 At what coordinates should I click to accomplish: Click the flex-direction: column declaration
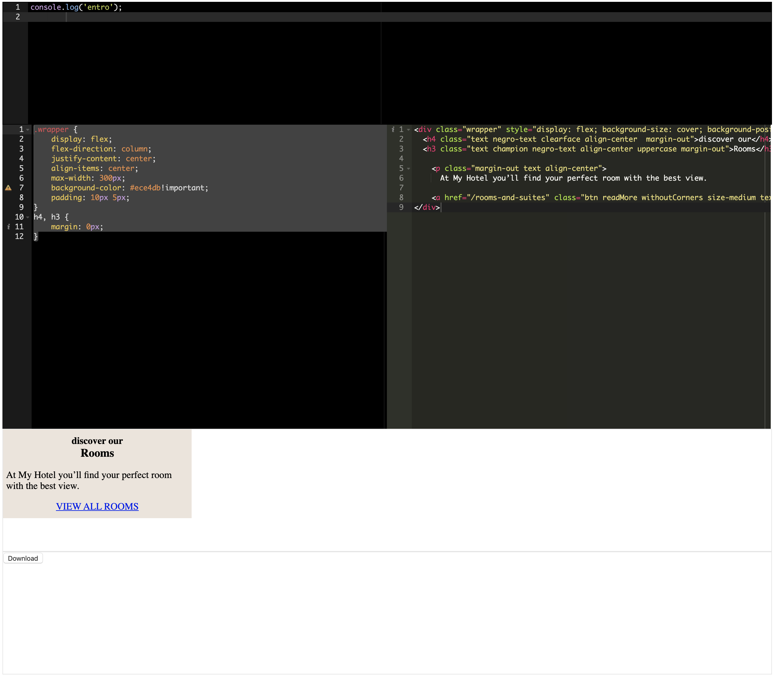click(x=101, y=149)
